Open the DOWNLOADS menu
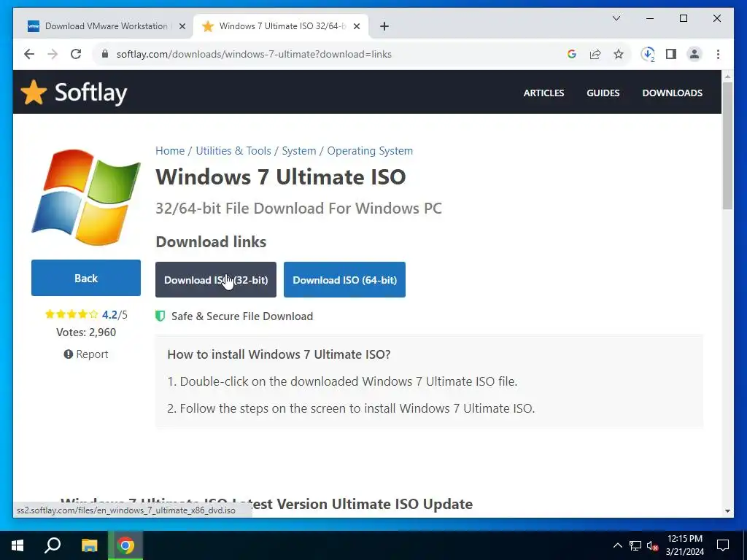This screenshot has width=747, height=560. pos(672,93)
